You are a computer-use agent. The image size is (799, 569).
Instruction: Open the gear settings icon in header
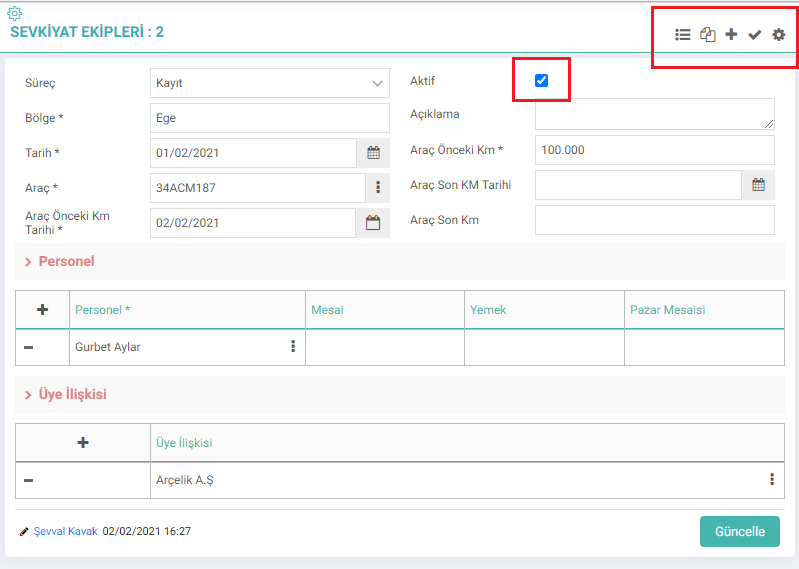tap(779, 35)
